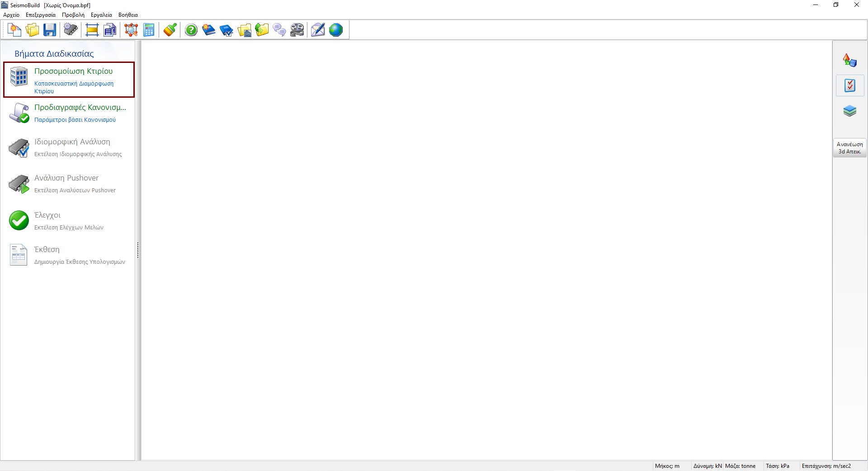Open the Προδιαγραφές Κανονισμού step
This screenshot has width=868, height=471.
coord(69,113)
